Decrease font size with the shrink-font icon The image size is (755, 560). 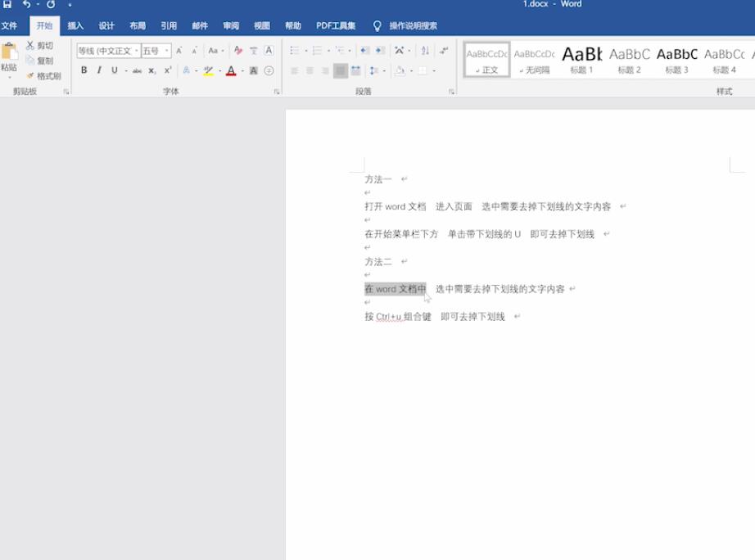tap(195, 51)
